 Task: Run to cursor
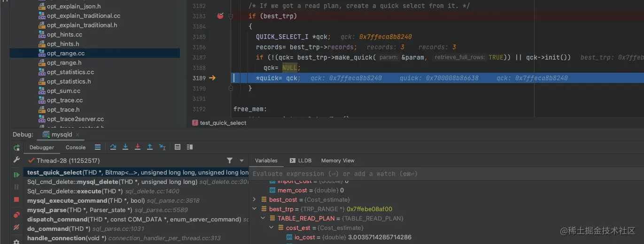[x=162, y=147]
